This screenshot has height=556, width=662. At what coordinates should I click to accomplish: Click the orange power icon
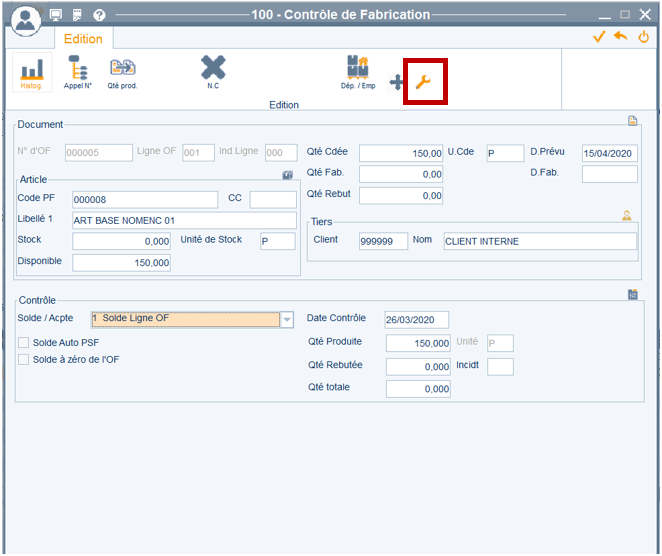pos(643,37)
